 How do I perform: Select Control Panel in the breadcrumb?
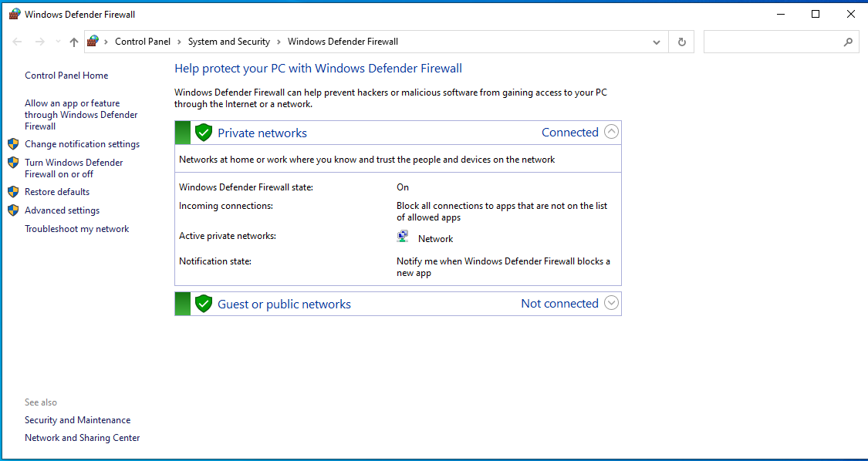tap(142, 42)
